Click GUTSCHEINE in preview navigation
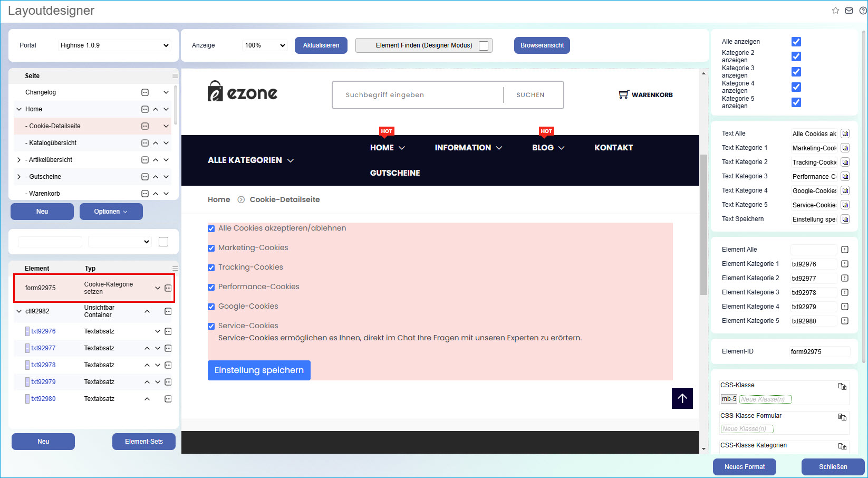Viewport: 868px width, 478px height. coord(395,173)
